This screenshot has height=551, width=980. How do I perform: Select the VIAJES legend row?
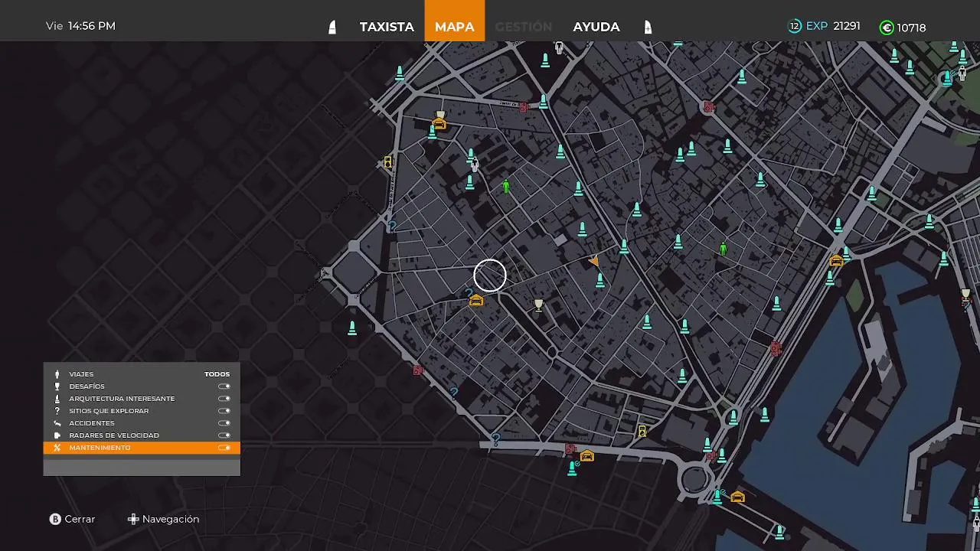tap(142, 374)
